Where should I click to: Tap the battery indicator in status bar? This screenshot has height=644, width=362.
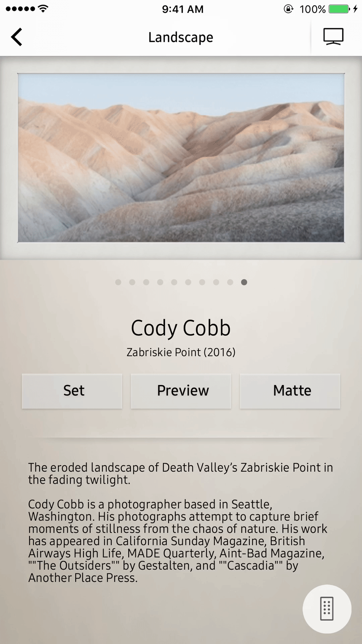[x=339, y=9]
